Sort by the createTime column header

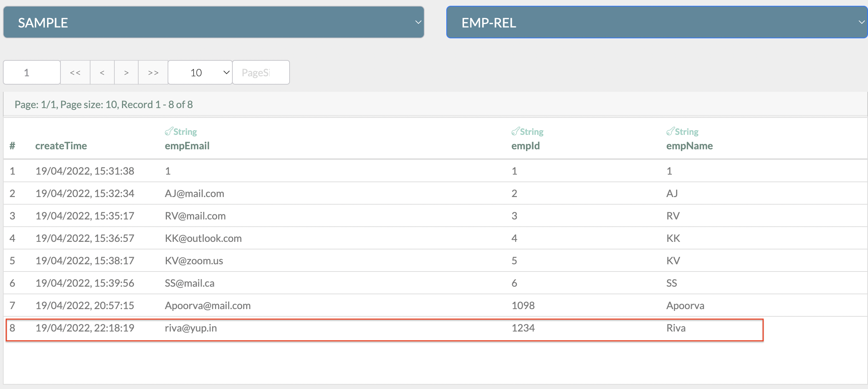click(61, 146)
